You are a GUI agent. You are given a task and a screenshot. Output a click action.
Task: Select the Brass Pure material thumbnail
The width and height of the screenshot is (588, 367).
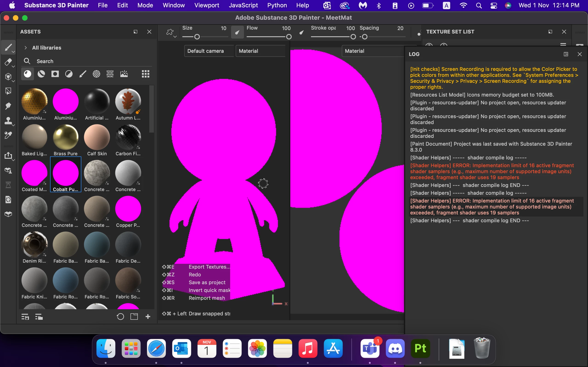(66, 137)
